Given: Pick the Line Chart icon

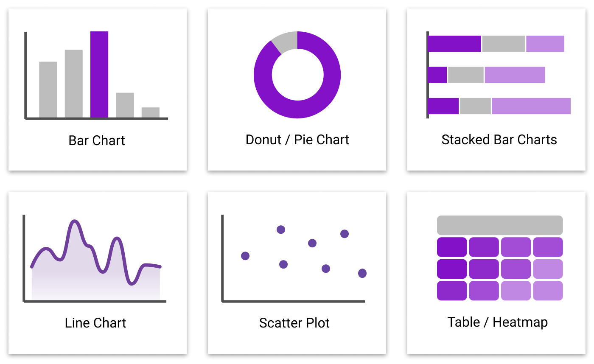Looking at the screenshot, I should point(96,259).
